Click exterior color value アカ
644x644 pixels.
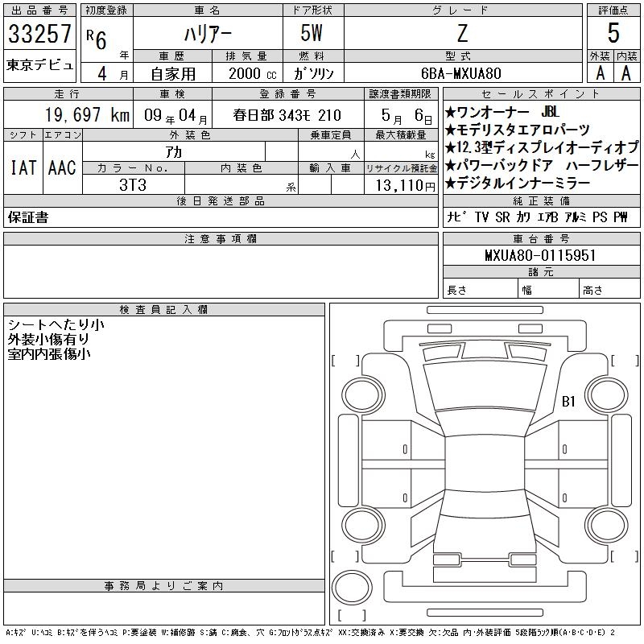coord(173,152)
